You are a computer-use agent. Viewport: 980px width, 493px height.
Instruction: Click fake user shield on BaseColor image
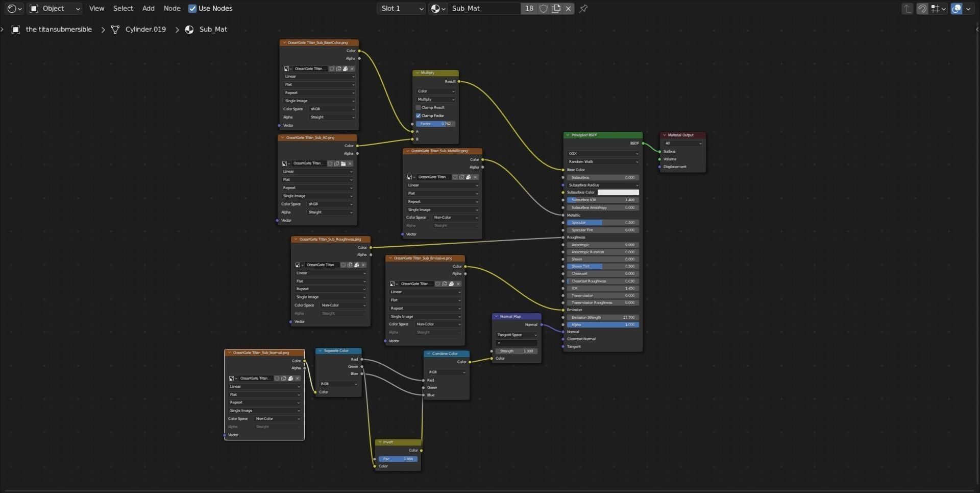point(332,68)
